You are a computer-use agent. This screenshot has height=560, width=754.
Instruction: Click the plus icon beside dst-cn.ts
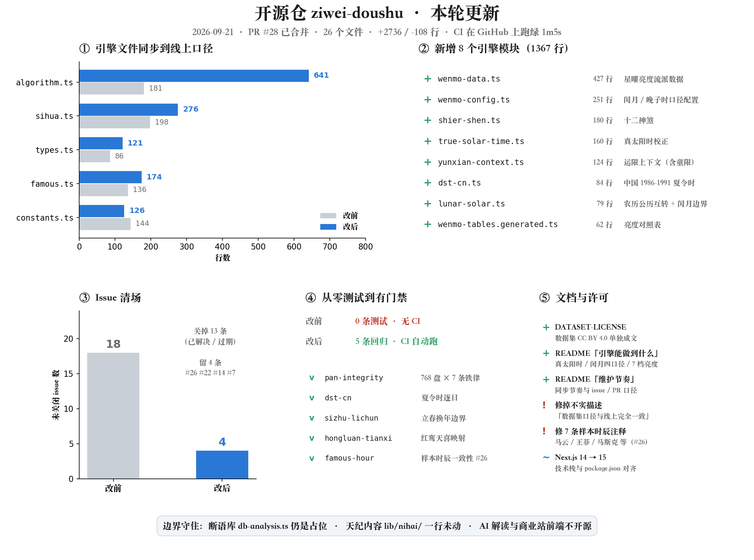coord(428,183)
